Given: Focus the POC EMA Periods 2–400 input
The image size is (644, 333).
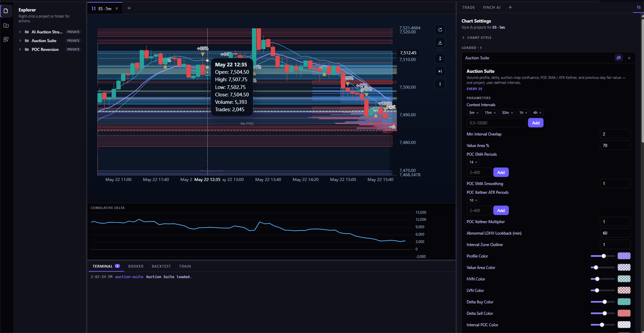Looking at the screenshot, I should pyautogui.click(x=479, y=172).
